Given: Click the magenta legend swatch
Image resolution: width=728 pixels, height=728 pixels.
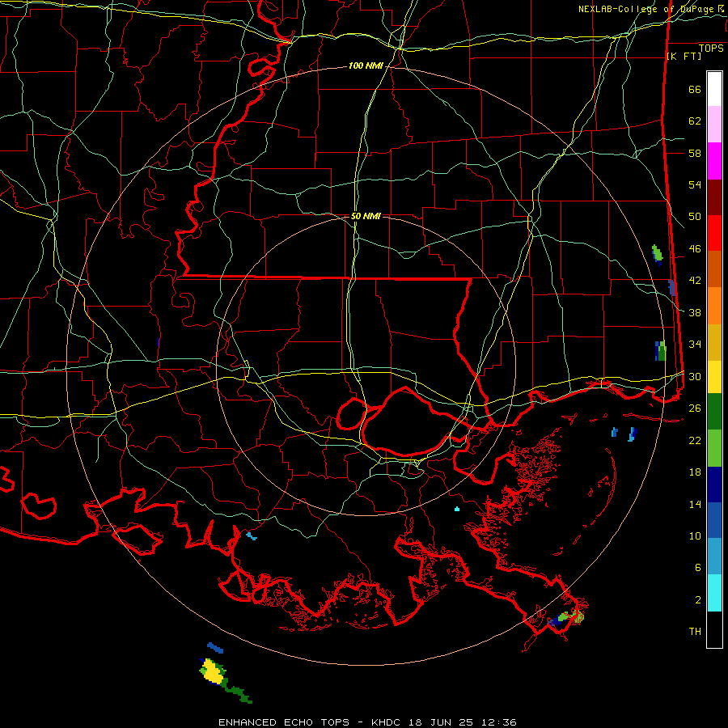Looking at the screenshot, I should coord(714,161).
